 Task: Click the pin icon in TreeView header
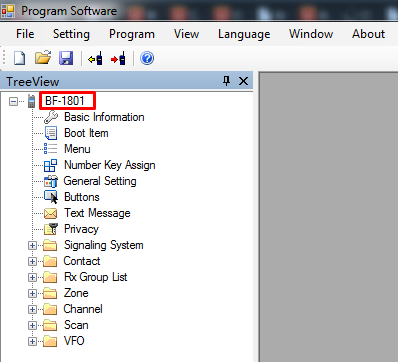(227, 81)
